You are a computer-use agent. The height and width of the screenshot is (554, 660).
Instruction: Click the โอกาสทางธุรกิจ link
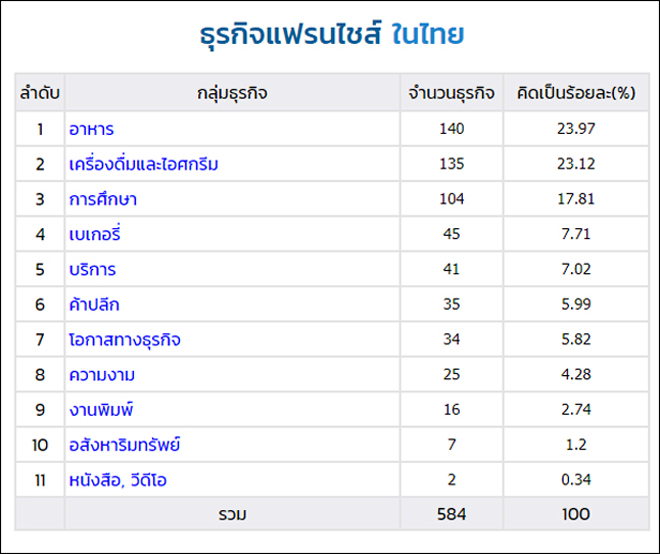tap(124, 340)
